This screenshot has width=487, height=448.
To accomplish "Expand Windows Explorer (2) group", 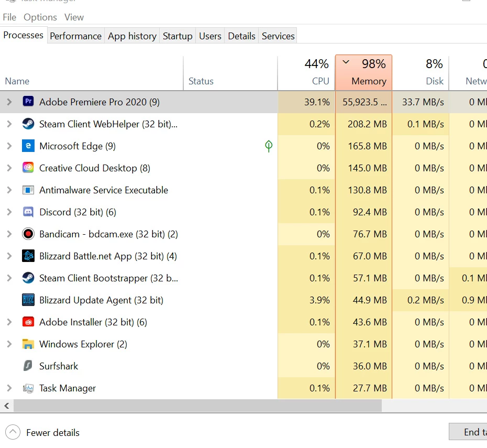I will point(9,344).
